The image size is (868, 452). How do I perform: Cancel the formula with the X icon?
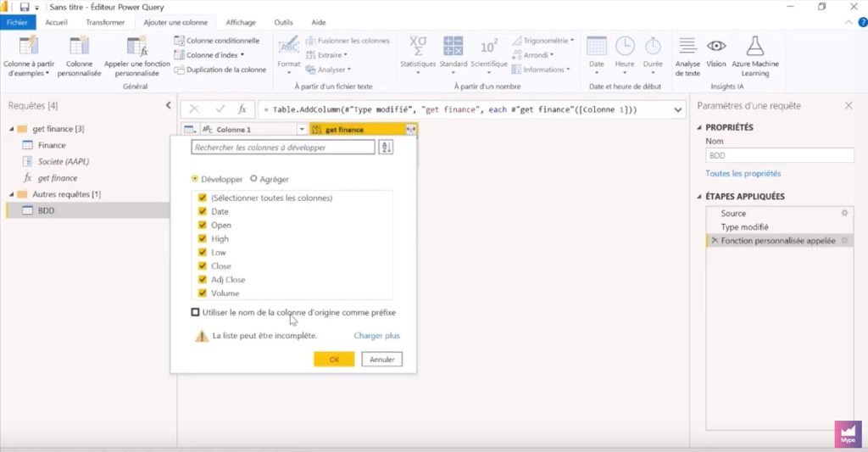coord(194,109)
